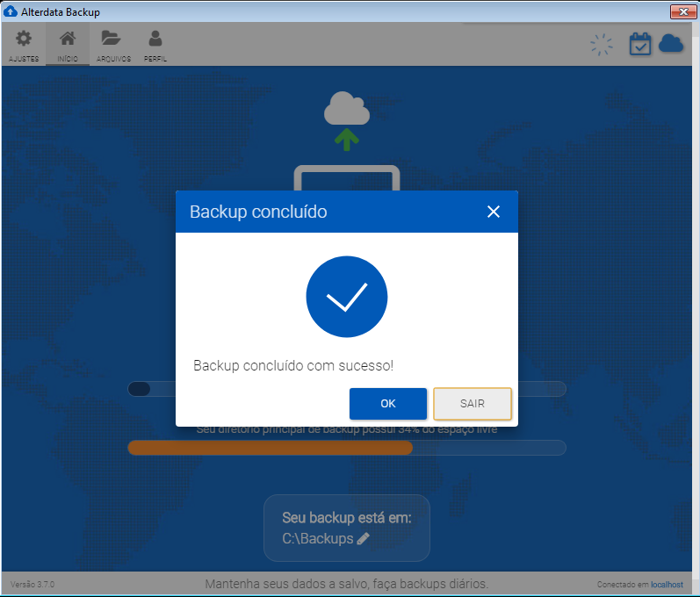This screenshot has width=700, height=597.
Task: Open the Perfil user tab
Action: coord(155,45)
